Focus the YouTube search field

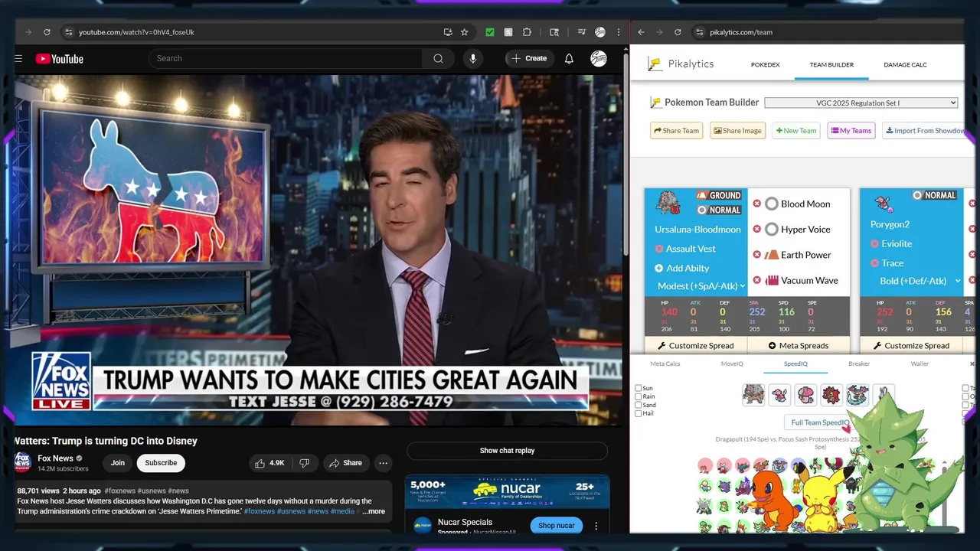point(286,58)
